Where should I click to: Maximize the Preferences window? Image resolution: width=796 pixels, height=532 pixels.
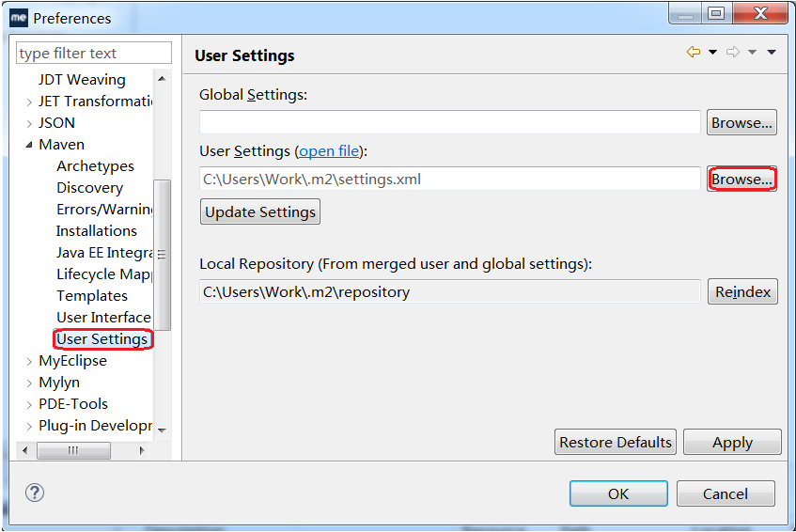pyautogui.click(x=716, y=13)
